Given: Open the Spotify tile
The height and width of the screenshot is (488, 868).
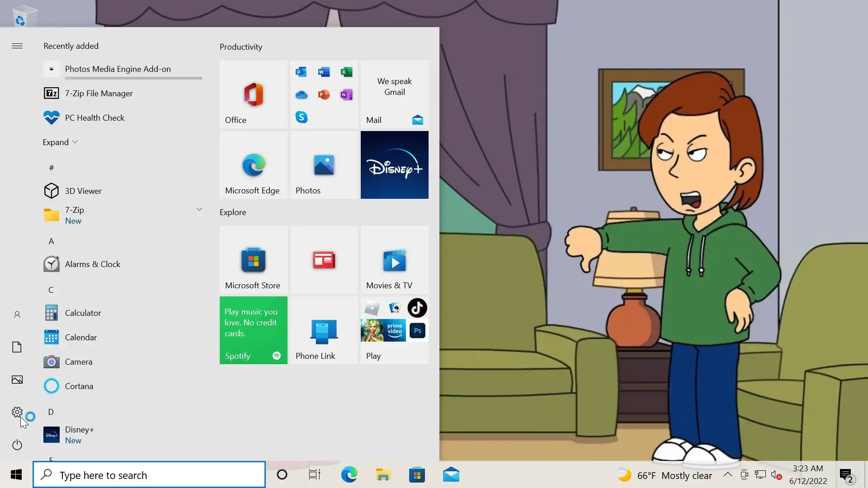Looking at the screenshot, I should click(x=253, y=330).
